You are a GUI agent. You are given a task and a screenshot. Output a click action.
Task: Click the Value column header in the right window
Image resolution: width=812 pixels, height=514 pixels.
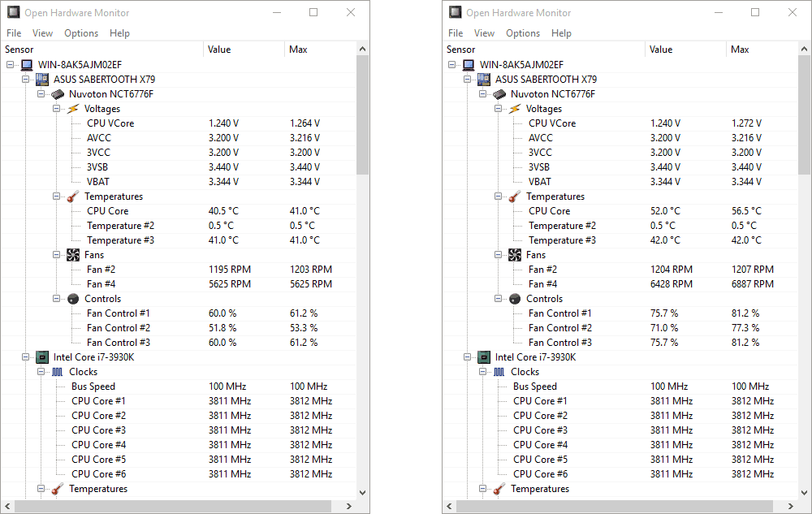pyautogui.click(x=661, y=50)
